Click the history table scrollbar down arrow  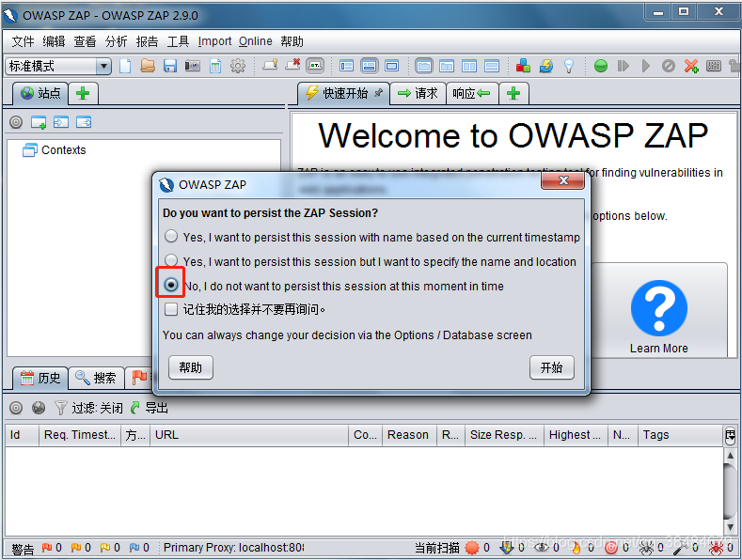click(x=730, y=527)
